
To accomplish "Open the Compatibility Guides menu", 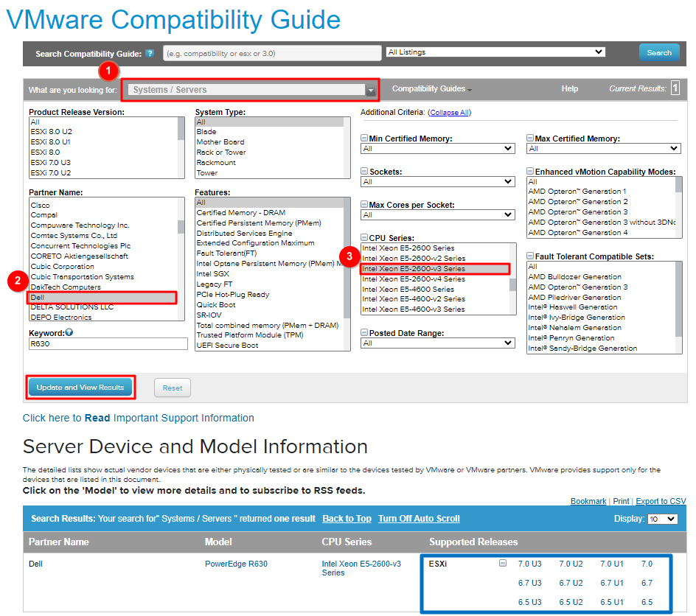I will coord(431,88).
